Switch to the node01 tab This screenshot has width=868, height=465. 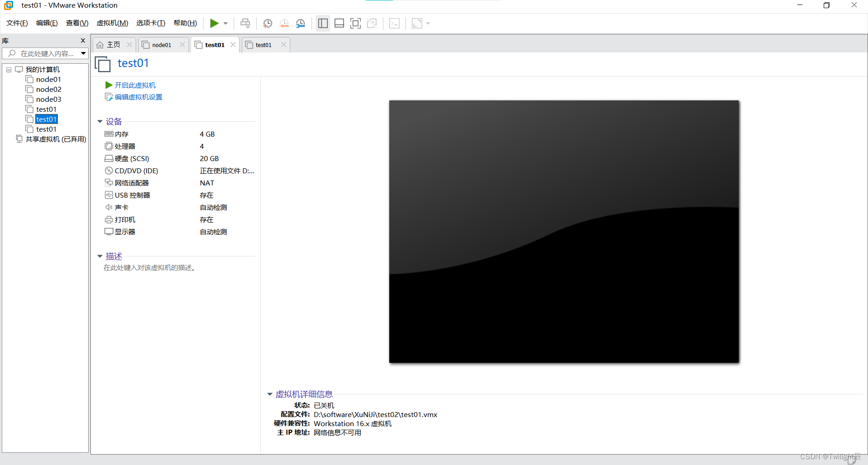[x=161, y=45]
